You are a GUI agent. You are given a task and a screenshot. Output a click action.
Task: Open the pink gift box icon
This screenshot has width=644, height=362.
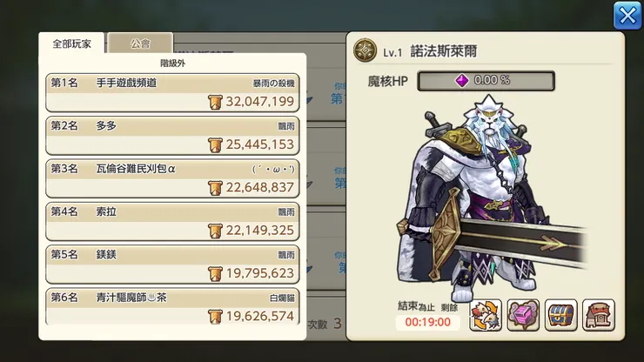[523, 315]
